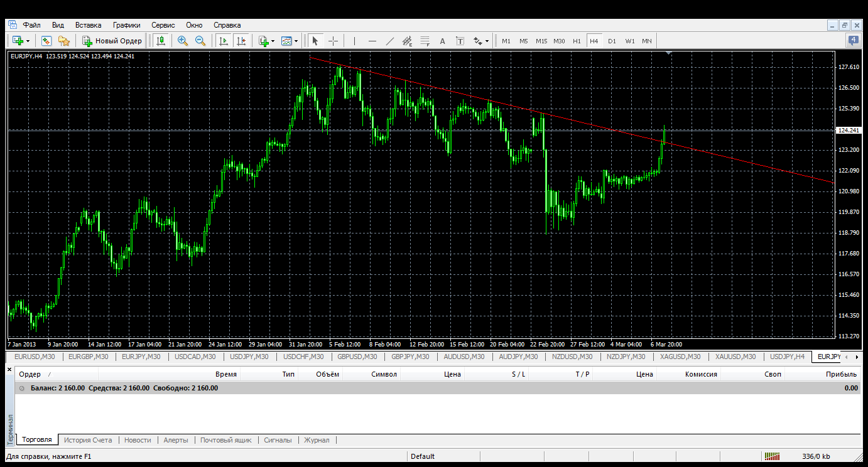868x467 pixels.
Task: Switch timeframe to MN
Action: tap(647, 41)
